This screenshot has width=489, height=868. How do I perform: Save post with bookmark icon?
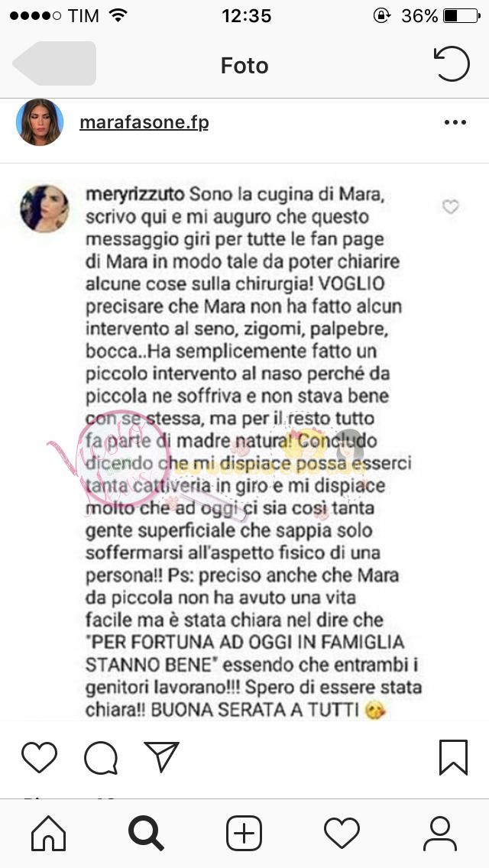[x=454, y=757]
